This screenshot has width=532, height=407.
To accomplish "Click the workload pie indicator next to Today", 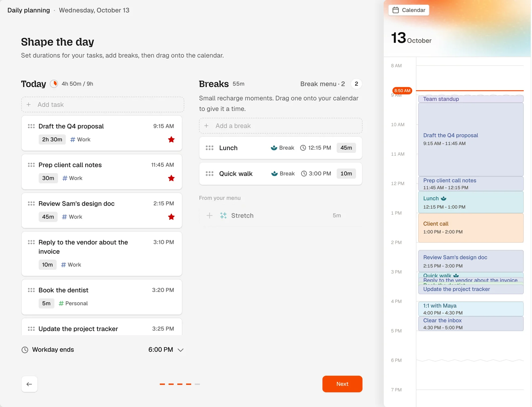I will tap(54, 84).
